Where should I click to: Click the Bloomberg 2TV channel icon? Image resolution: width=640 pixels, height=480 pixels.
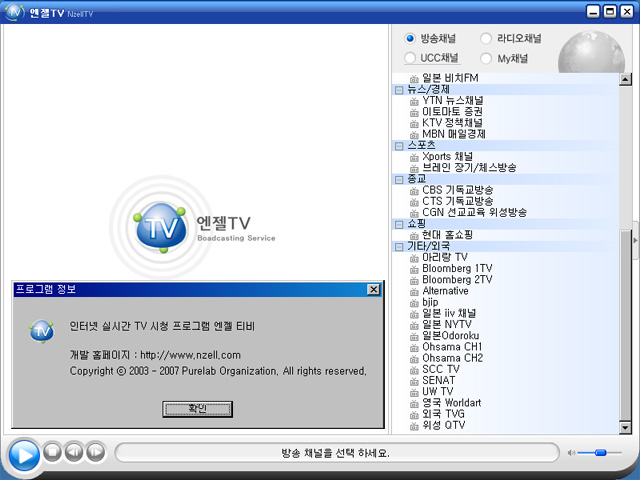(414, 280)
